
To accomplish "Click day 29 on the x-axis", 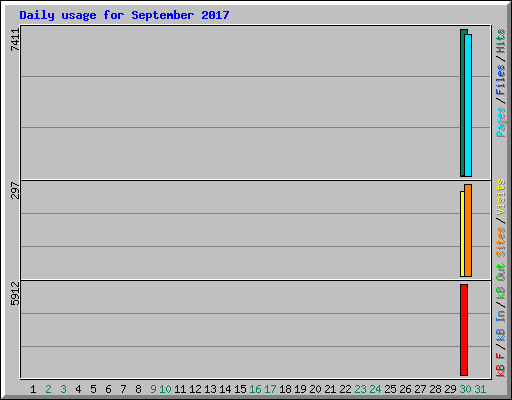I will pos(450,389).
